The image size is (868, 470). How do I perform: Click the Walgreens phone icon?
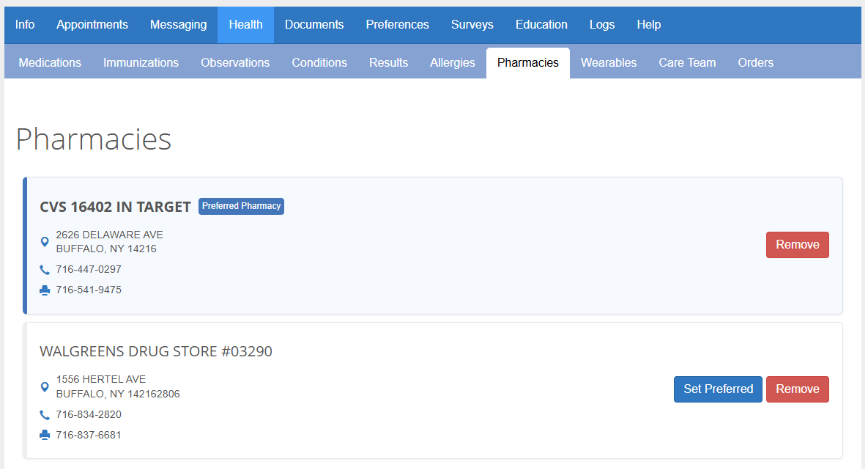click(45, 415)
